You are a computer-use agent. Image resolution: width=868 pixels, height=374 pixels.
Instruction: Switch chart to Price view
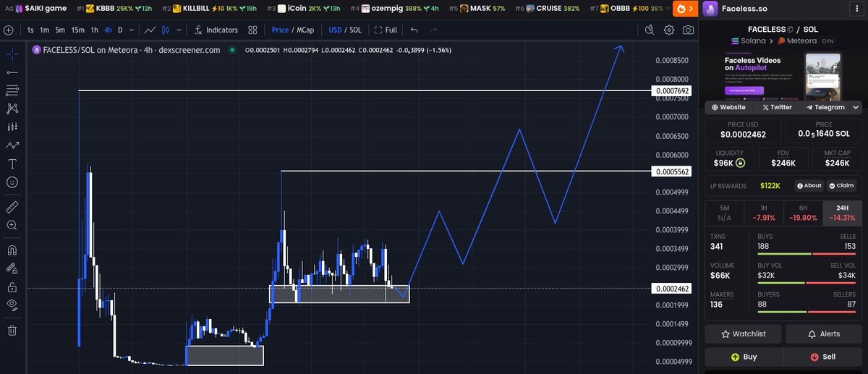pos(280,30)
